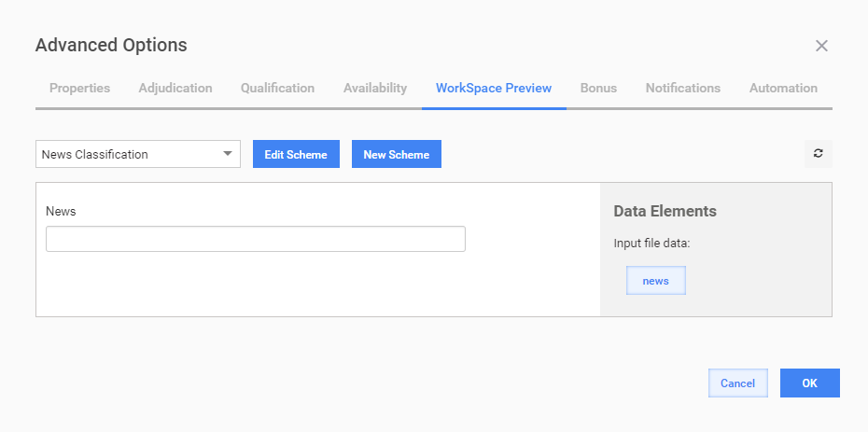Open the Qualification tab

pyautogui.click(x=277, y=88)
